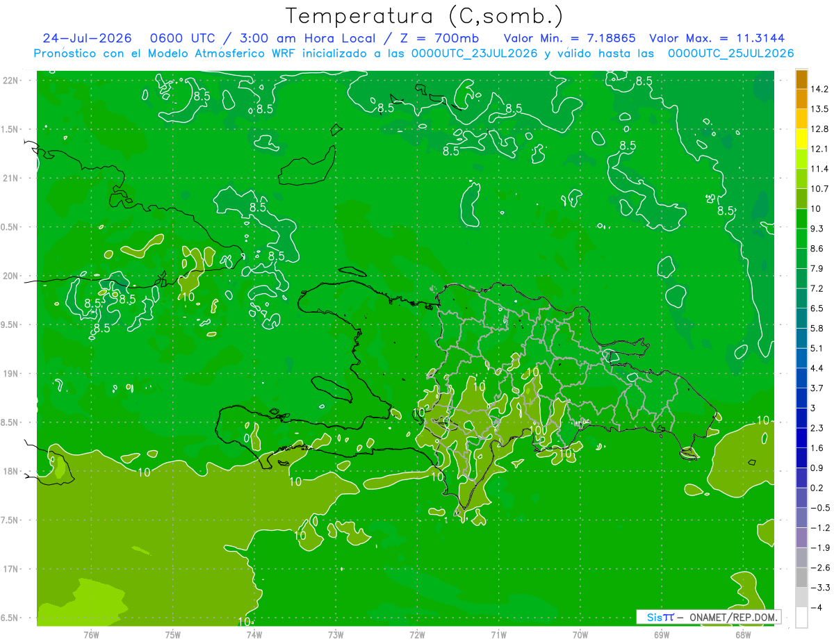
Task: Click the 19N latitude label
Action: [10, 374]
